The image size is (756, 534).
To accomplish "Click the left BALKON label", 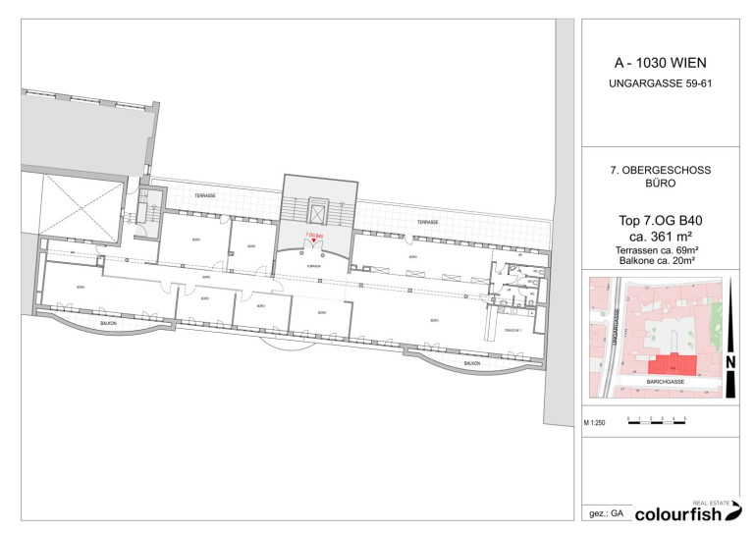I will click(x=110, y=323).
